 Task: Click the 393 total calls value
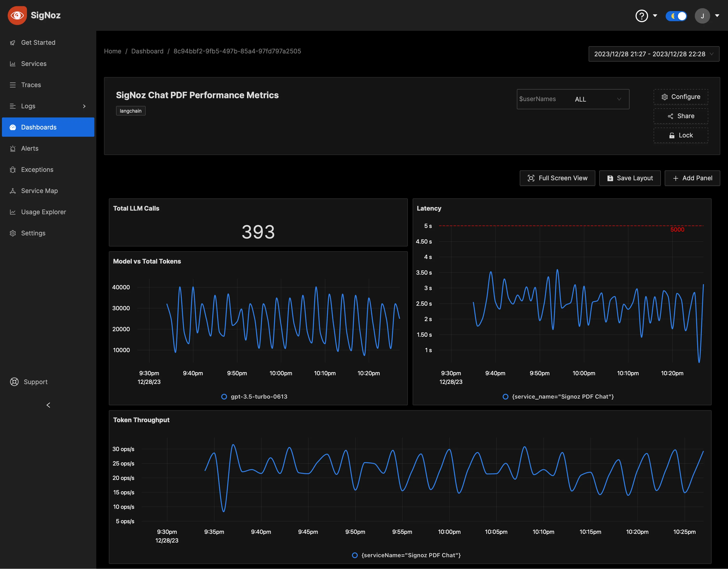(258, 232)
